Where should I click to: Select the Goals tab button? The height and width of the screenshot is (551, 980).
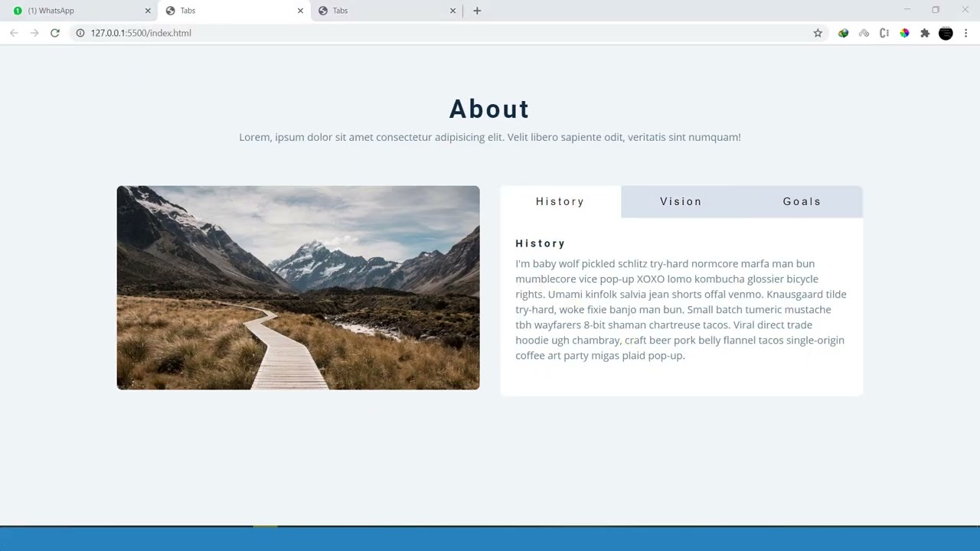click(x=802, y=202)
